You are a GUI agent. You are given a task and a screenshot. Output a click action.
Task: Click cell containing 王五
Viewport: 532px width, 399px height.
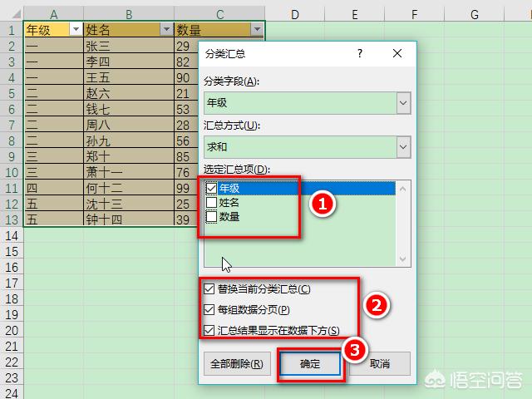pos(129,77)
